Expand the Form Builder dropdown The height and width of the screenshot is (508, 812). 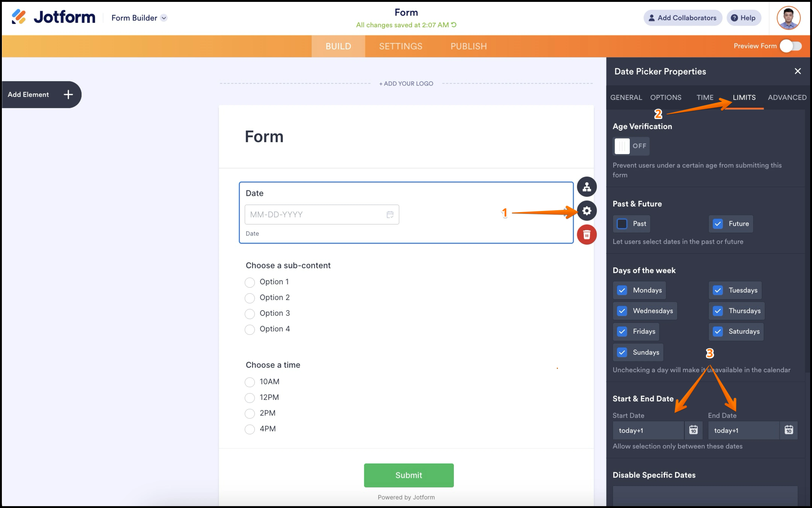(164, 18)
